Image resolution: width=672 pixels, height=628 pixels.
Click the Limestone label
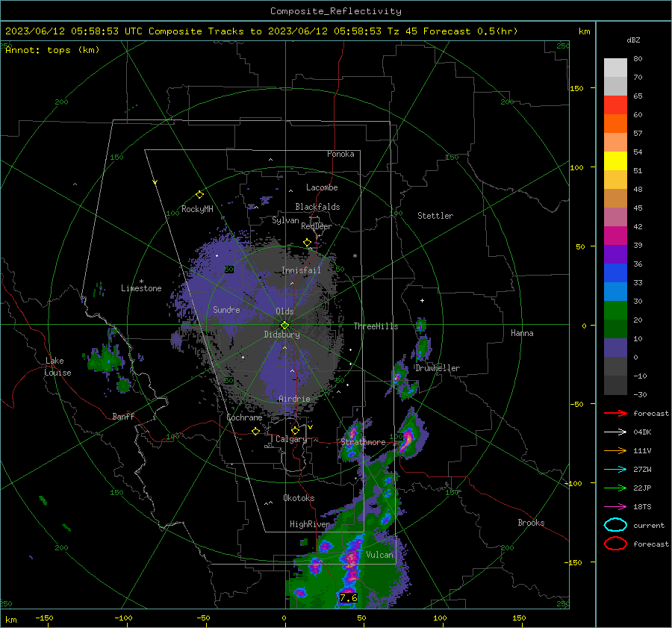pos(141,288)
